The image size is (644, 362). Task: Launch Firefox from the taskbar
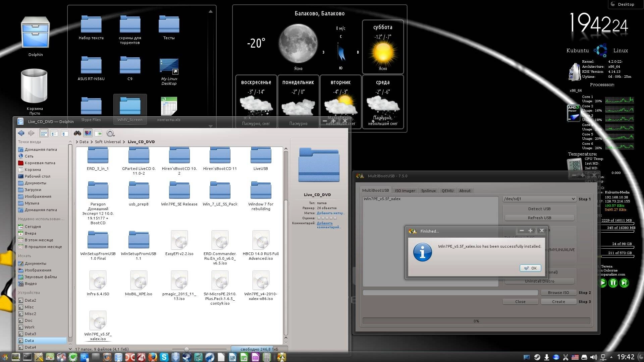(152, 357)
